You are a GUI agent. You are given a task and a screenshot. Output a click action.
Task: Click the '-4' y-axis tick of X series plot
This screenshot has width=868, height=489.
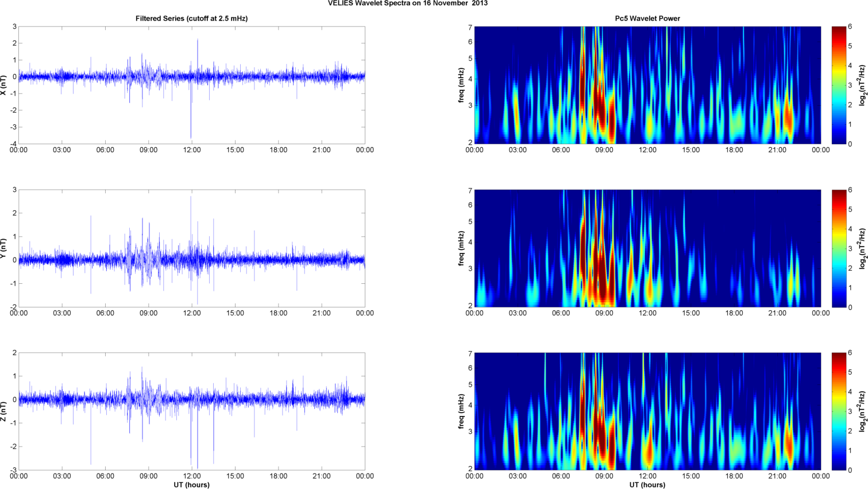tap(13, 144)
